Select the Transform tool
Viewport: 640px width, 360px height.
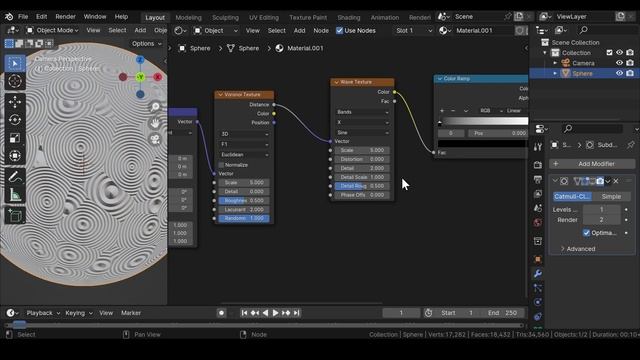tap(15, 156)
